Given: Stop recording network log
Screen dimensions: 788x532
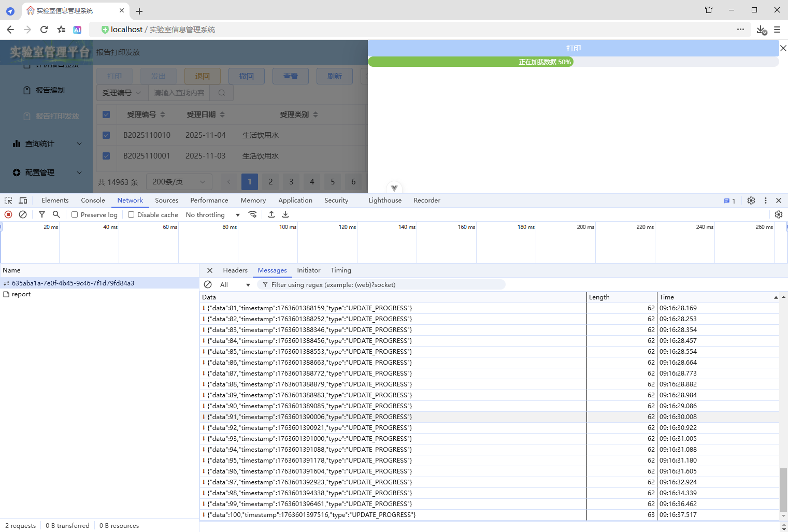Looking at the screenshot, I should (8, 214).
